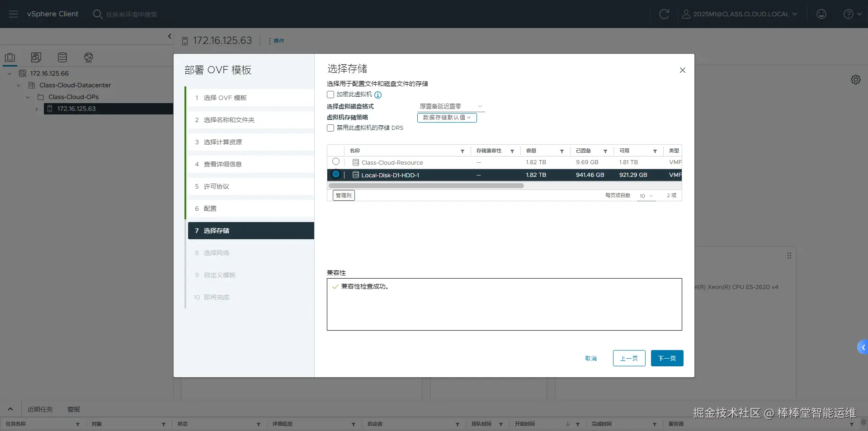Filter the 可用 column
The height and width of the screenshot is (431, 868).
click(x=655, y=151)
